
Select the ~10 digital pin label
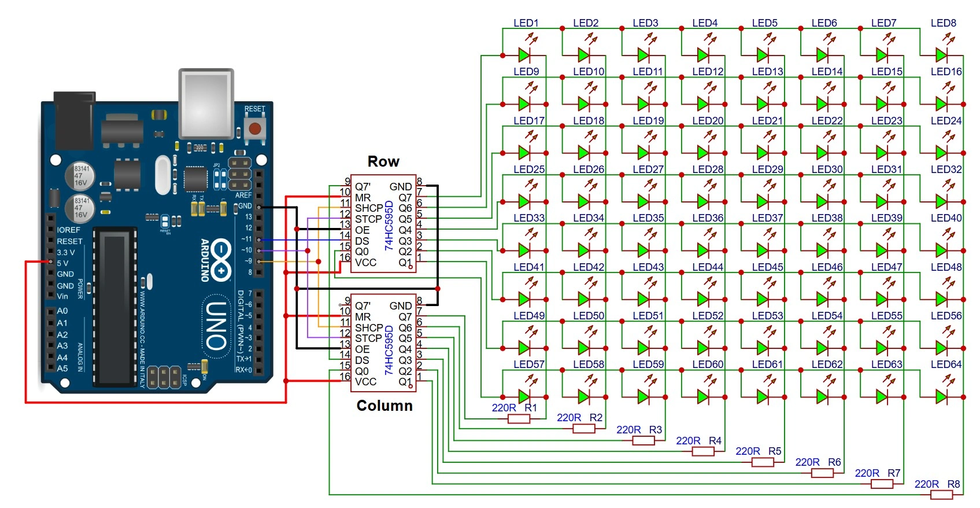[x=246, y=250]
